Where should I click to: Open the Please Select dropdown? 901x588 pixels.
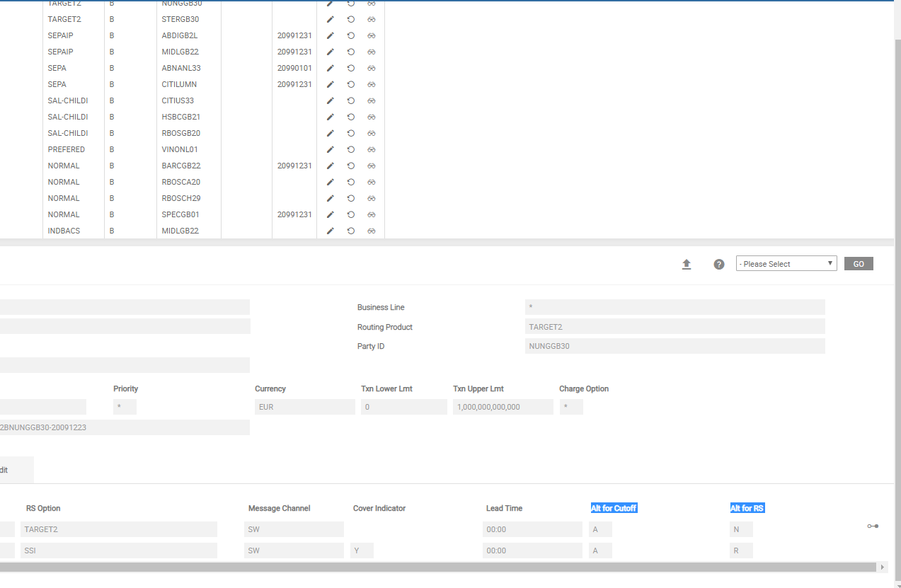(x=786, y=264)
